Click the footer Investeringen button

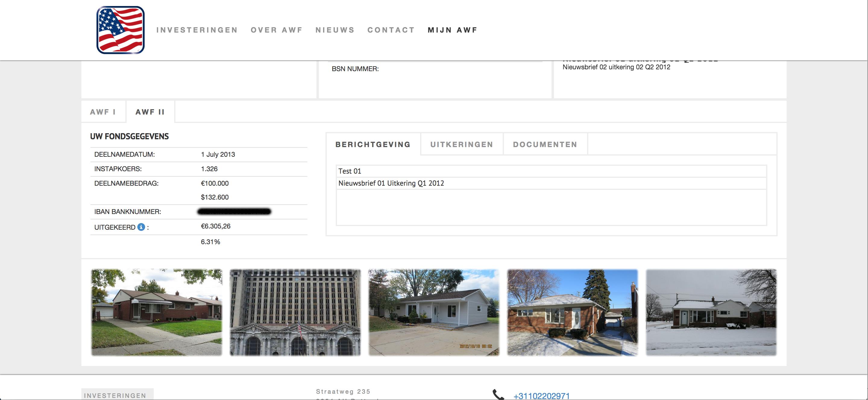[115, 395]
